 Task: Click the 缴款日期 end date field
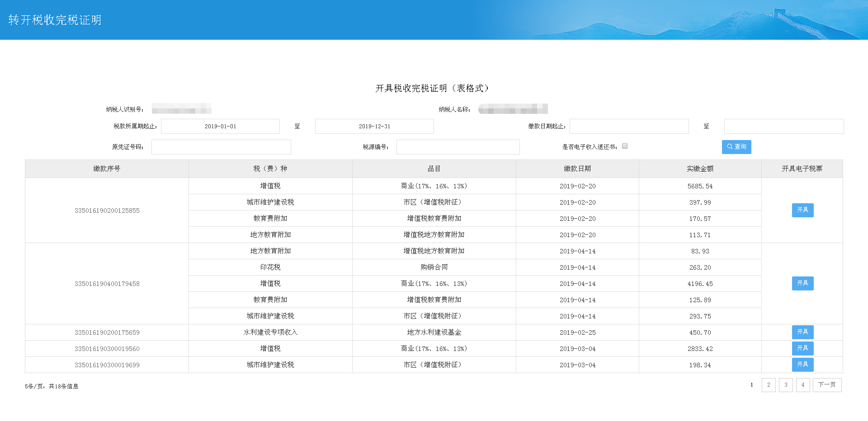coord(784,126)
